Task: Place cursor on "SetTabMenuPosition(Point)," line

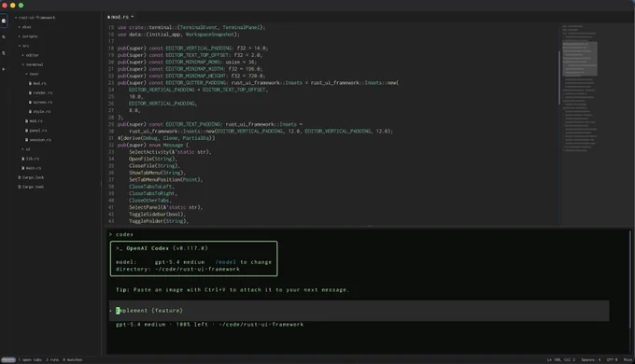Action: 165,180
